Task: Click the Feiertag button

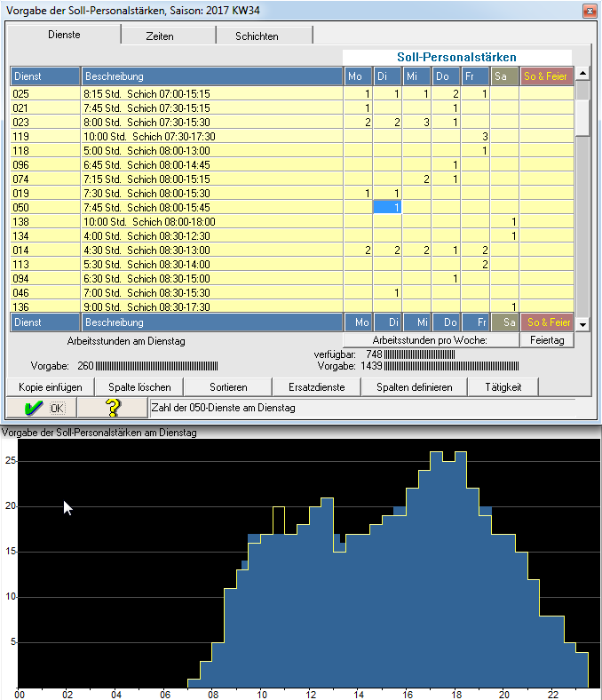Action: tap(547, 340)
